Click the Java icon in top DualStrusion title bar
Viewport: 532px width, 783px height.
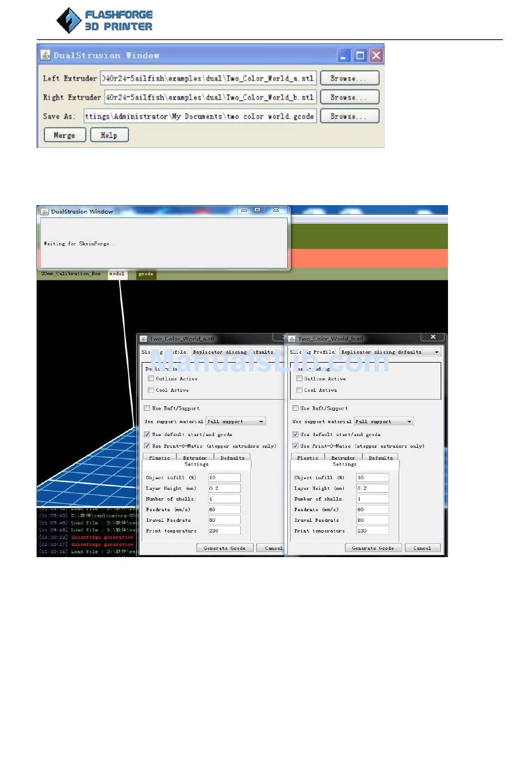[x=45, y=55]
